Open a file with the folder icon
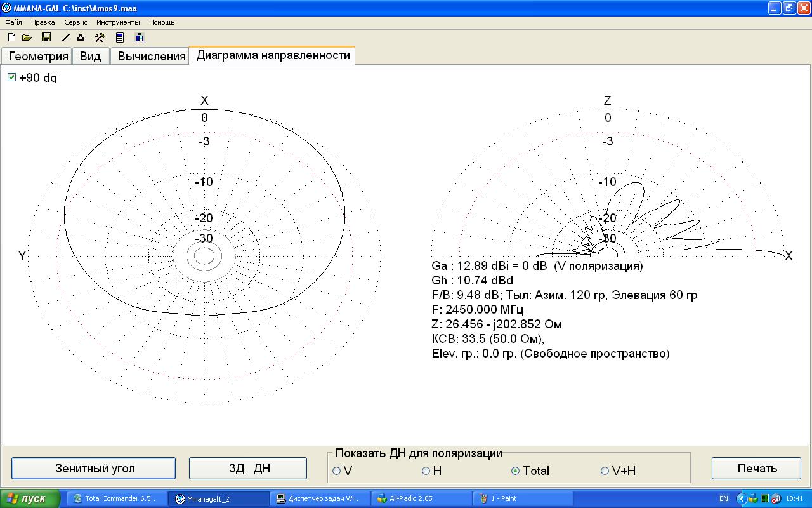This screenshot has height=508, width=812. (x=27, y=37)
